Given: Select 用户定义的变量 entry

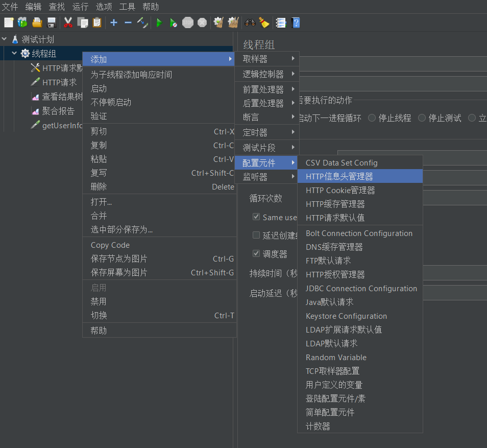Looking at the screenshot, I should click(360, 385).
